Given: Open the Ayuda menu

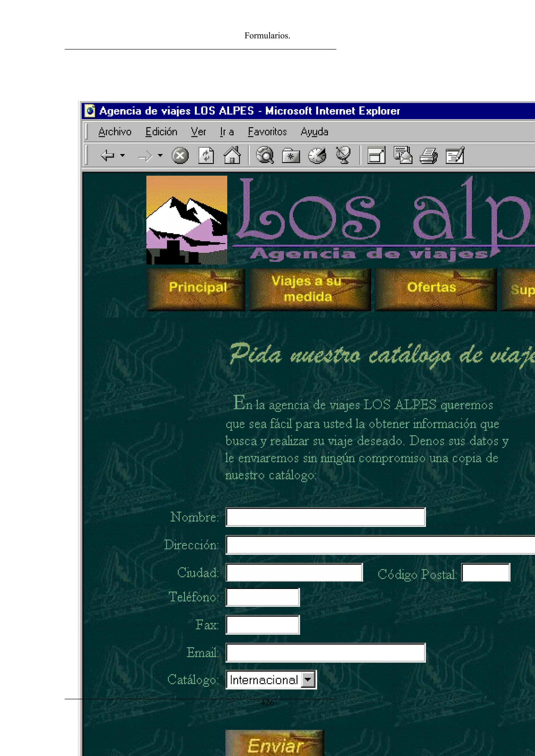Looking at the screenshot, I should [314, 132].
